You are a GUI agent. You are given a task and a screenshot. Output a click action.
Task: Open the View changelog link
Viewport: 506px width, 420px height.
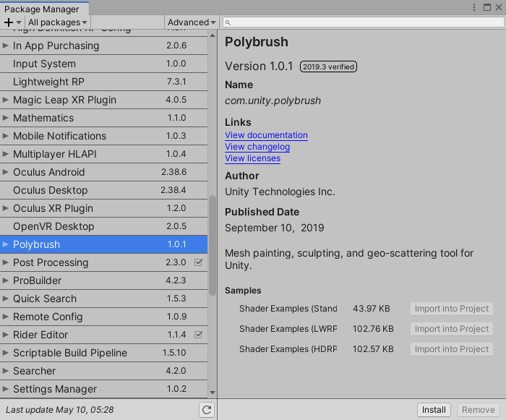(257, 147)
